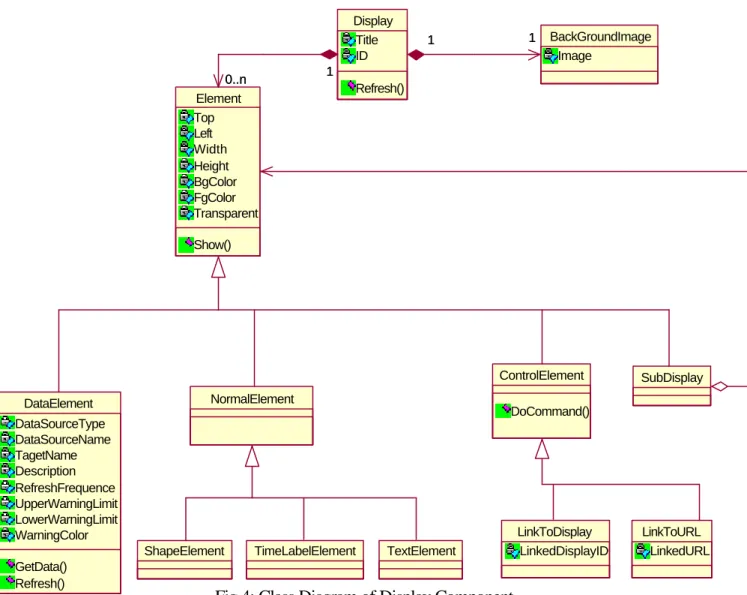The height and width of the screenshot is (595, 747).
Task: Click the attribute icon beside Transparent
Action: point(186,212)
